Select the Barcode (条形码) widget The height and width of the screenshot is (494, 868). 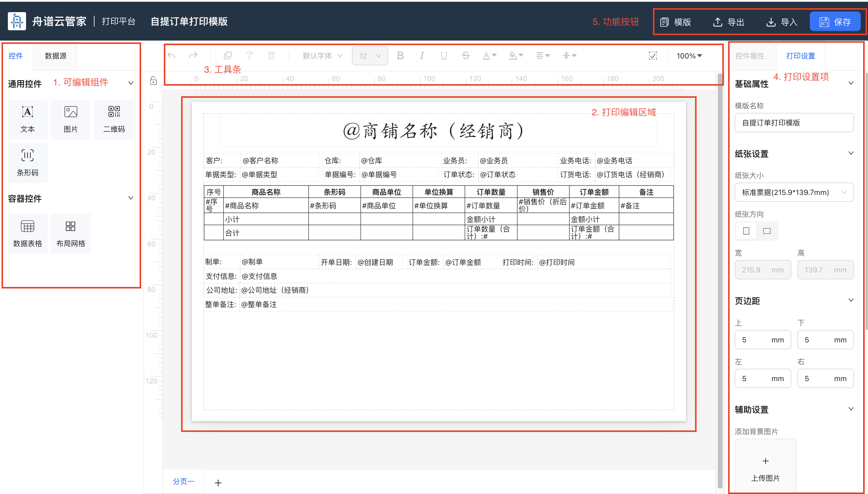[28, 163]
